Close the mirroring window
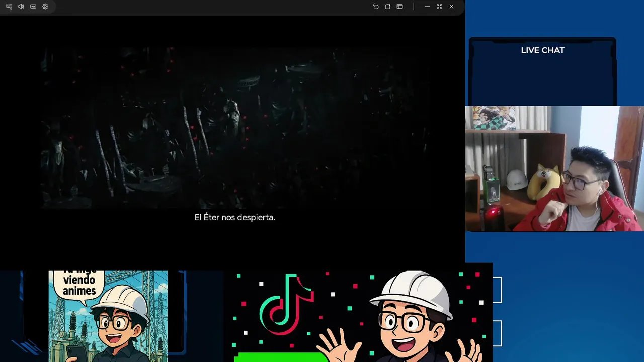The width and height of the screenshot is (644, 362). tap(451, 7)
